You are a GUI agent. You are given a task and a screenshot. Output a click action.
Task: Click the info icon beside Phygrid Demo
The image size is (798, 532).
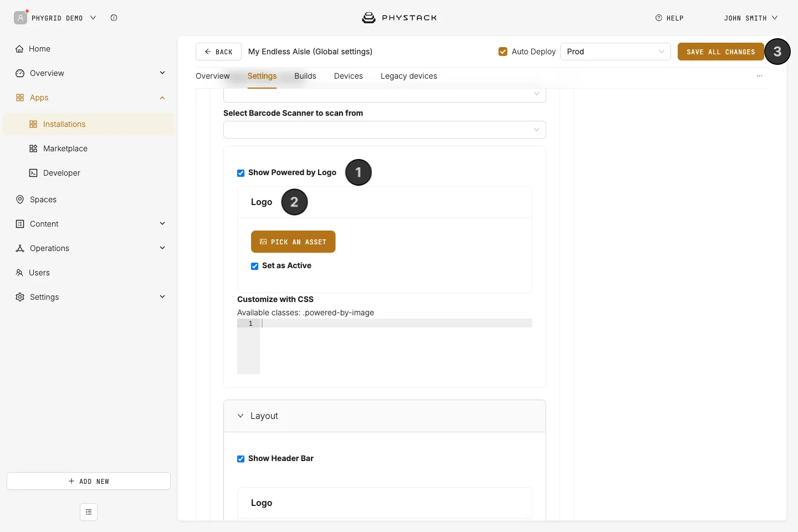point(114,18)
